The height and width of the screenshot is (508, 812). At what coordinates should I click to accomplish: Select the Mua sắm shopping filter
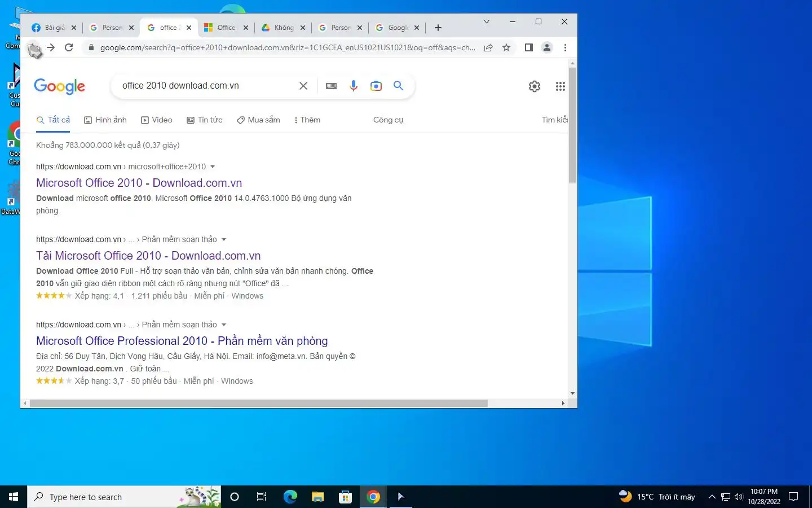(x=258, y=120)
